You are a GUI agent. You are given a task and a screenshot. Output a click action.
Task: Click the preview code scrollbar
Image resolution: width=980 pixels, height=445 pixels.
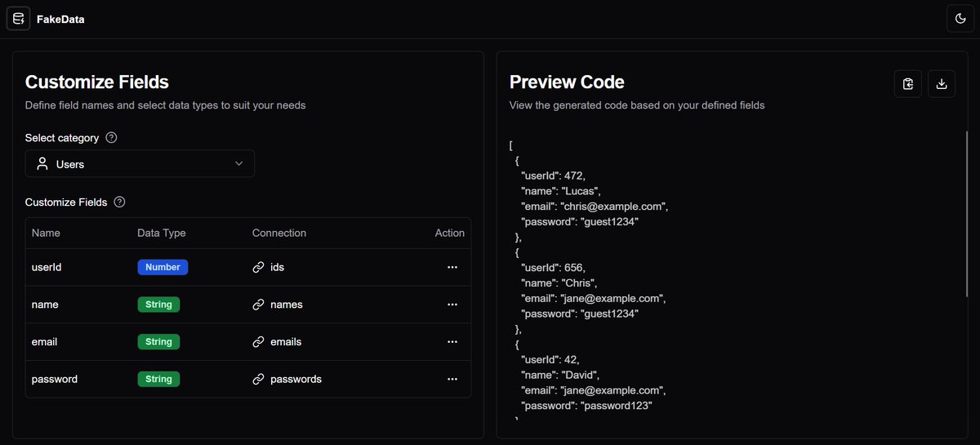point(968,213)
